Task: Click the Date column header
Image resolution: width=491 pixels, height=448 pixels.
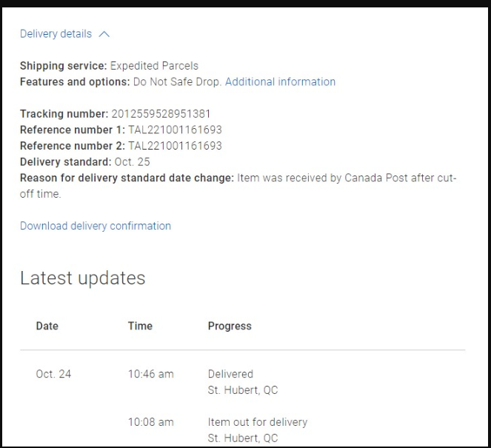Action: point(47,326)
